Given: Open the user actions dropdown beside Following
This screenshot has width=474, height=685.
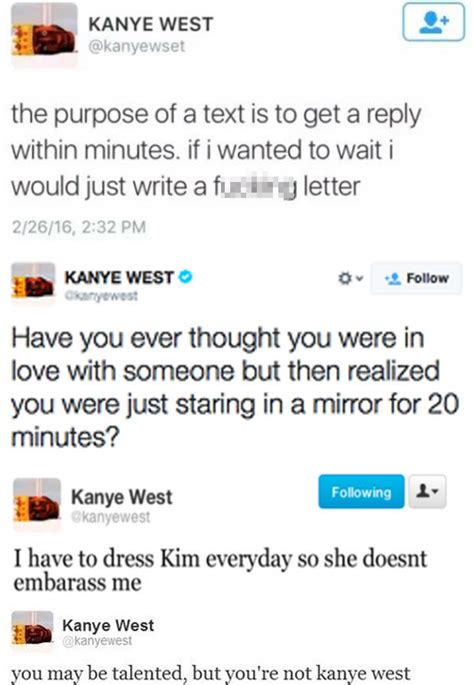Looking at the screenshot, I should click(428, 492).
